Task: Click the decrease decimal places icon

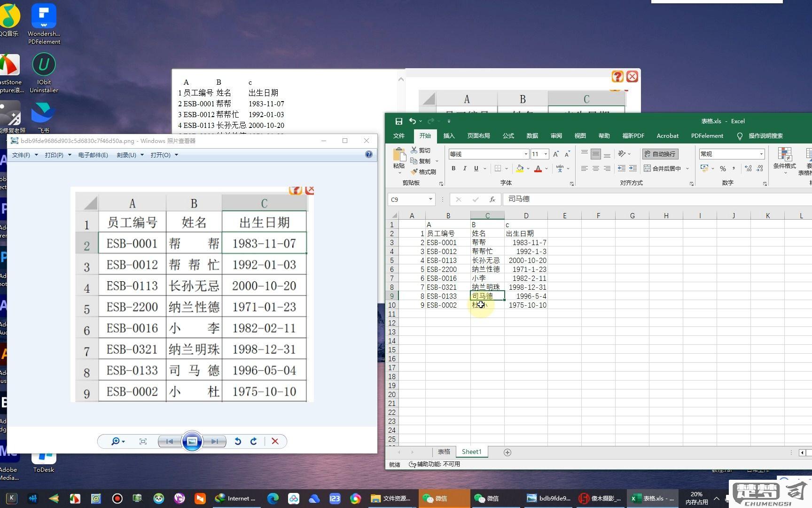Action: [x=760, y=168]
